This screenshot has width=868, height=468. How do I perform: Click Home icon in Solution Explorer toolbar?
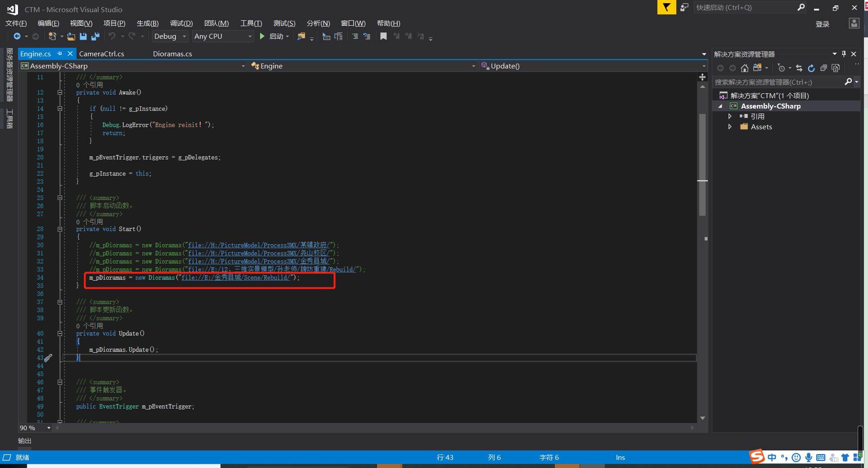click(745, 68)
